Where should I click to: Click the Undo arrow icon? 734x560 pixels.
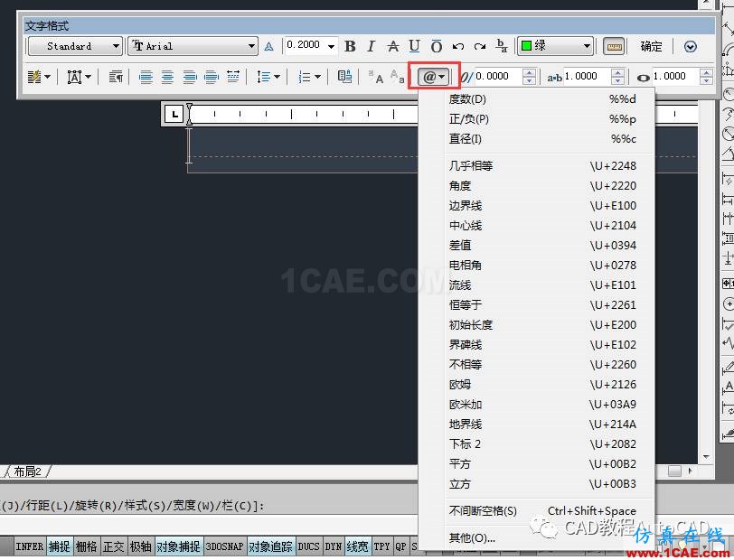click(x=457, y=46)
